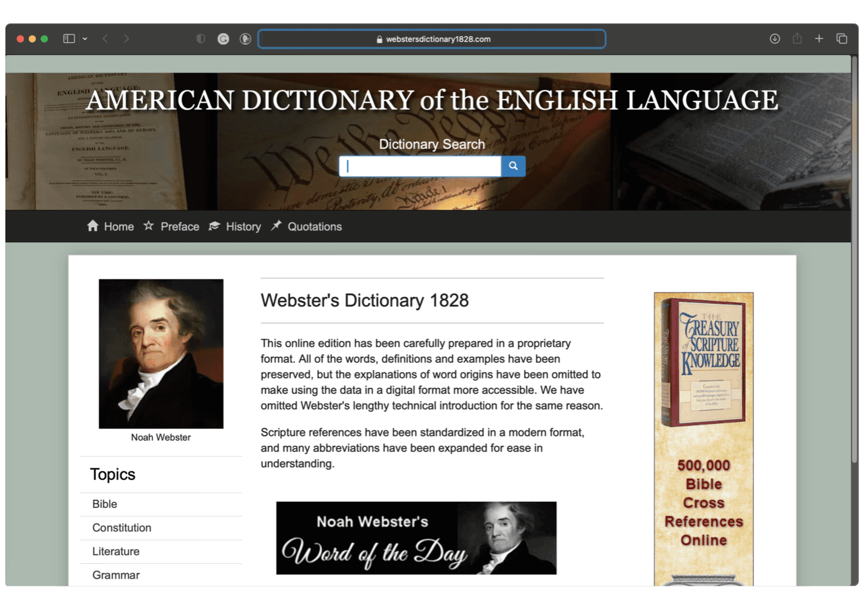Select the Bible topic
The width and height of the screenshot is (868, 607).
coord(161,504)
